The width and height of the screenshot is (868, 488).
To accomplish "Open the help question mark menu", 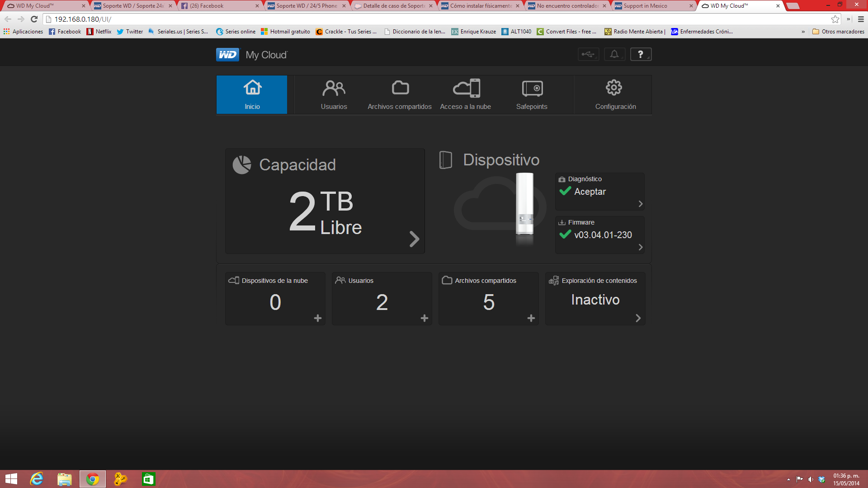I will pyautogui.click(x=641, y=54).
